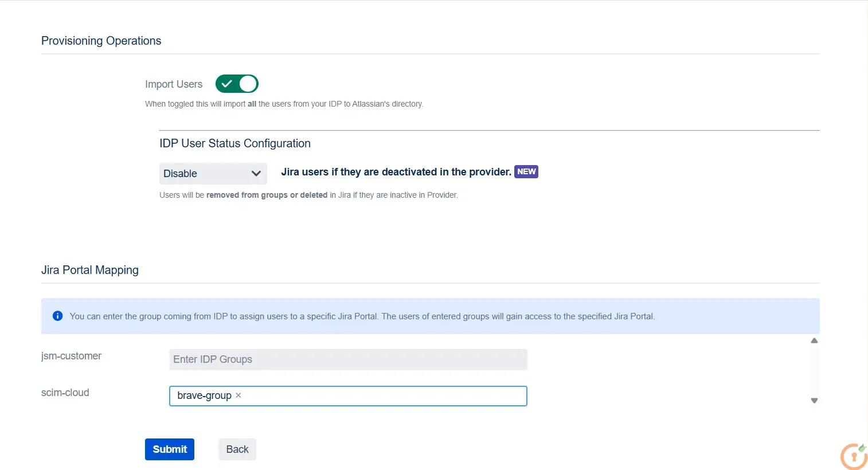Click the Jira Portal Mapping heading
Screen dimensions: 868x470
click(x=90, y=270)
